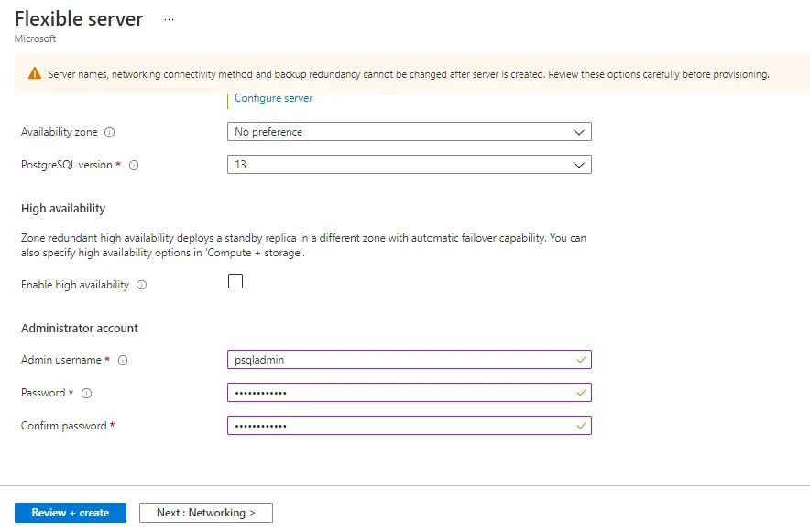
Task: Click the info icon next to Enable high availability
Action: point(140,285)
